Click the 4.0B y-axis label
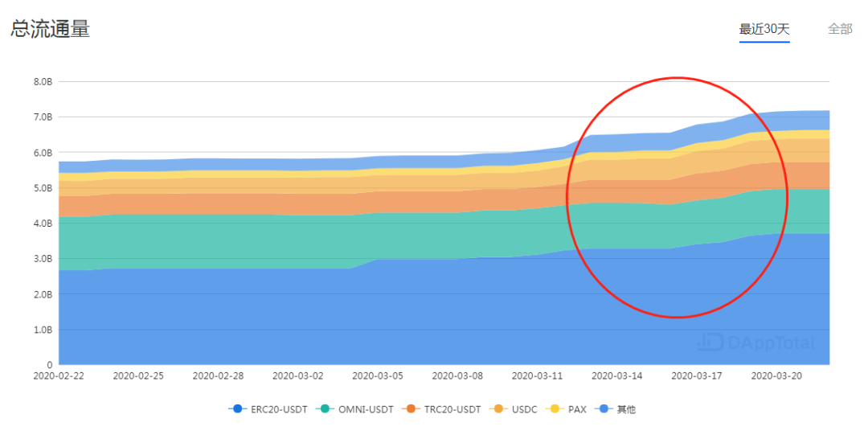 coord(43,224)
